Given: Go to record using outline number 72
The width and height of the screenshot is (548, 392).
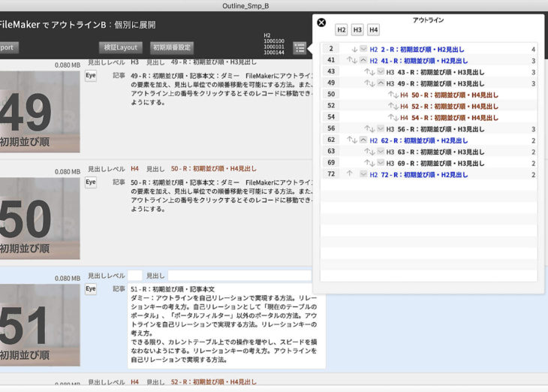Looking at the screenshot, I should coord(331,173).
